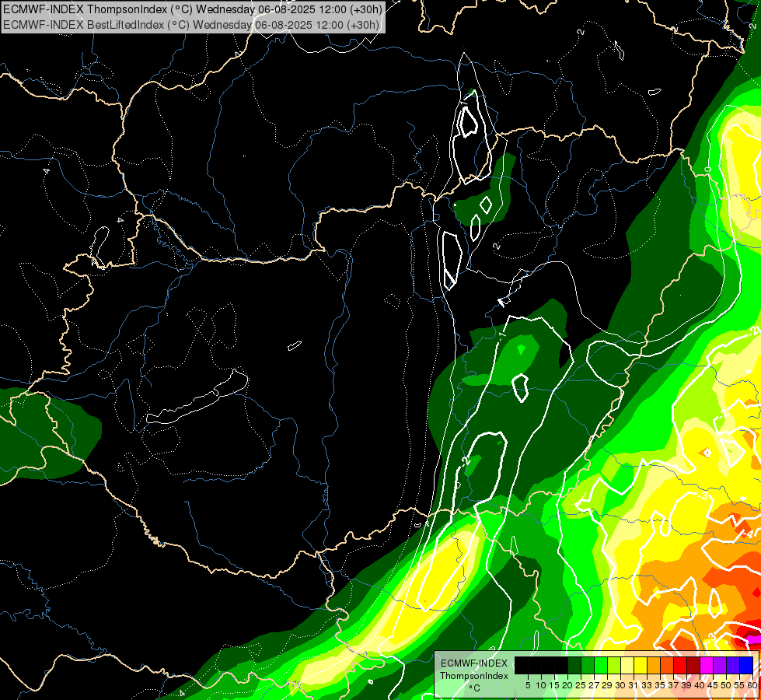
Task: Click the legend tick value 60
Action: 753,685
